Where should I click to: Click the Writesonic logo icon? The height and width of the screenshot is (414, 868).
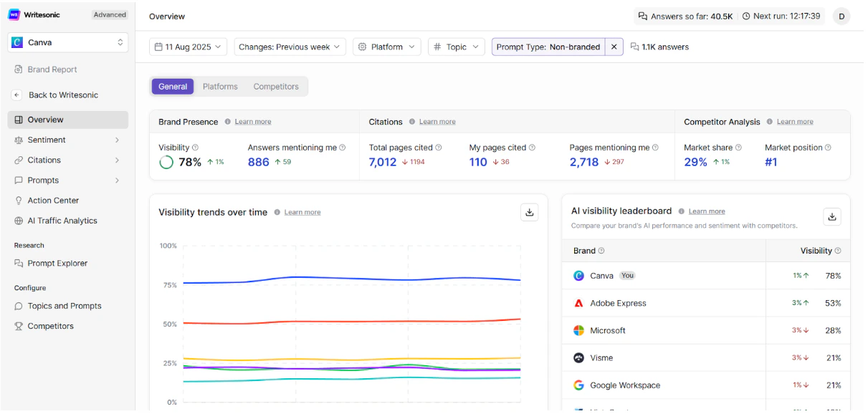click(14, 14)
